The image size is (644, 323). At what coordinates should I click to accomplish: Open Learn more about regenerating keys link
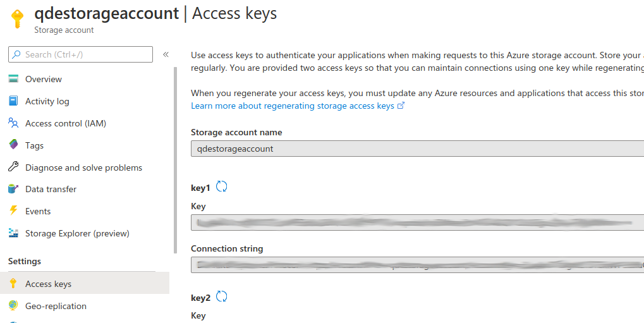point(293,106)
